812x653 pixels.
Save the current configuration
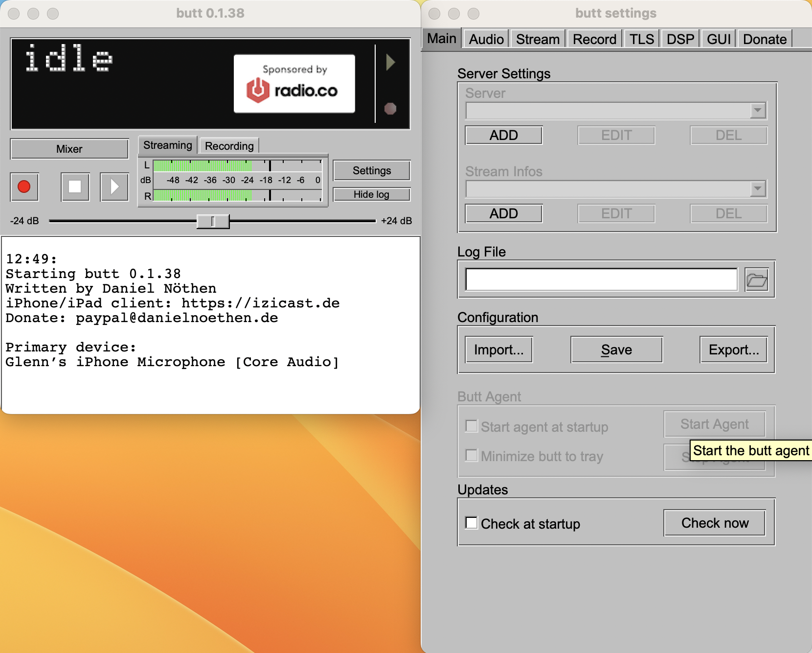616,350
